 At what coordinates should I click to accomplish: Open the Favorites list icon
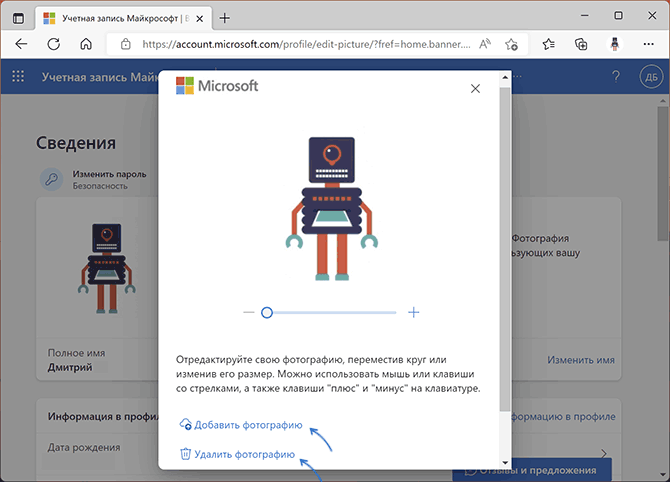click(x=549, y=44)
